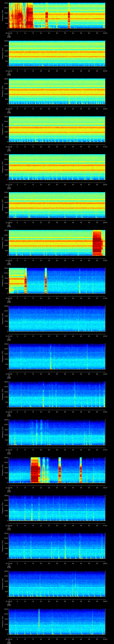Select the spectrogram panel starting at 22:38:00
Screen dimensions: 114x644
point(57,584)
